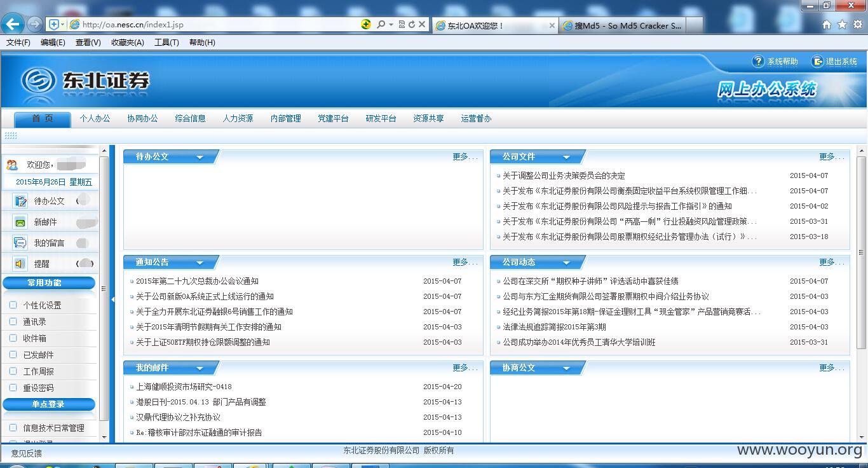The height and width of the screenshot is (468, 868).
Task: Click the compatibility view page icon
Action: tap(402, 24)
